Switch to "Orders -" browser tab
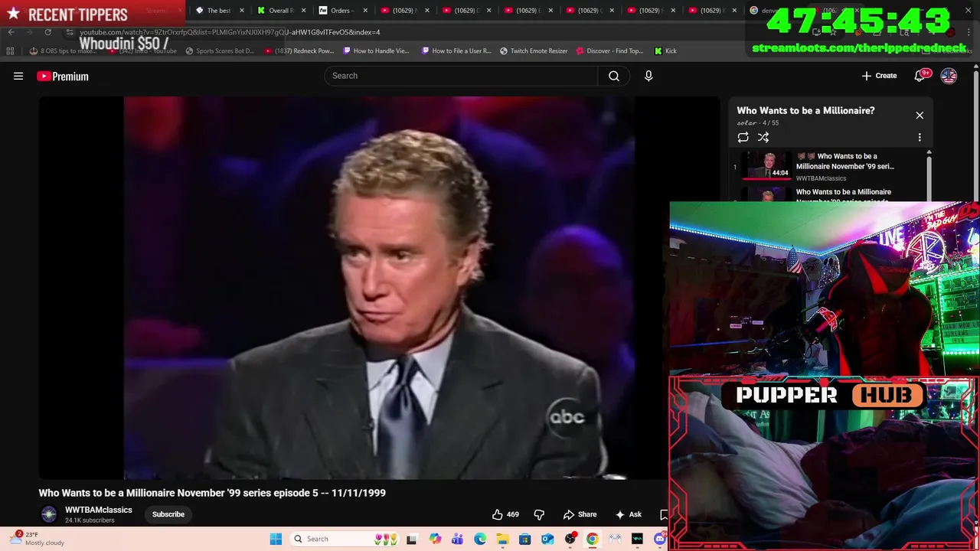The height and width of the screenshot is (551, 980). [341, 11]
